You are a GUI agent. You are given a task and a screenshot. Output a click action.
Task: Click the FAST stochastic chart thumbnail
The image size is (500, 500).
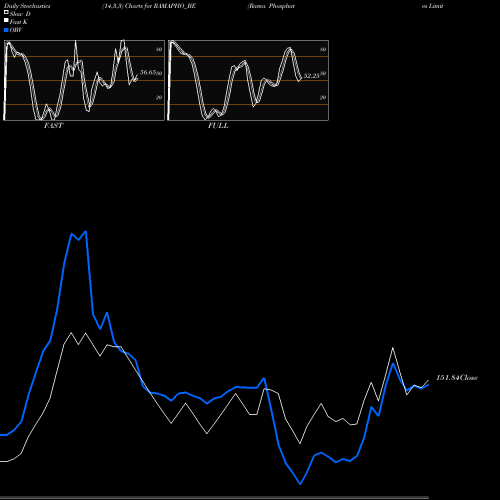click(84, 80)
